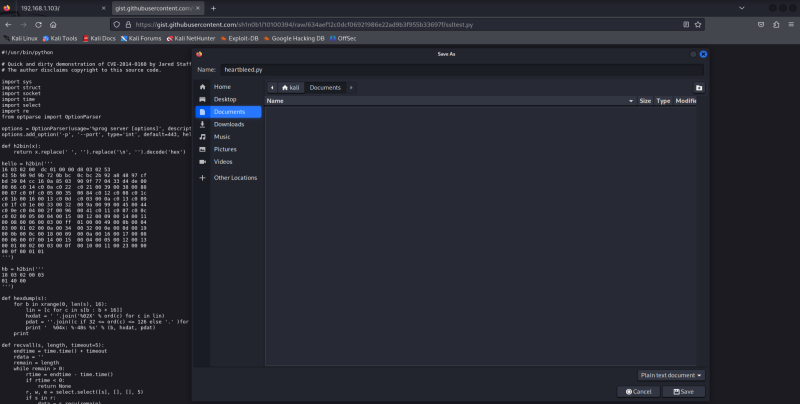800x404 pixels.
Task: Open the OffSec bookmark
Action: 343,38
